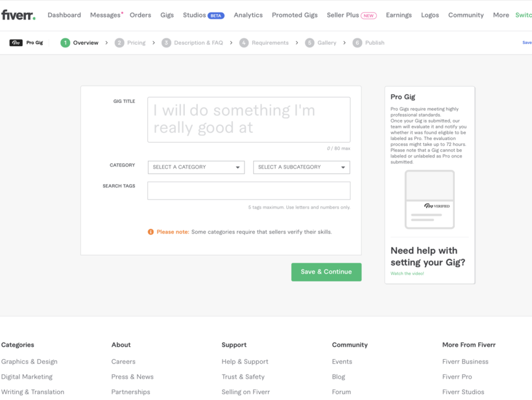
Task: Open the Analytics navigation item
Action: 248,16
